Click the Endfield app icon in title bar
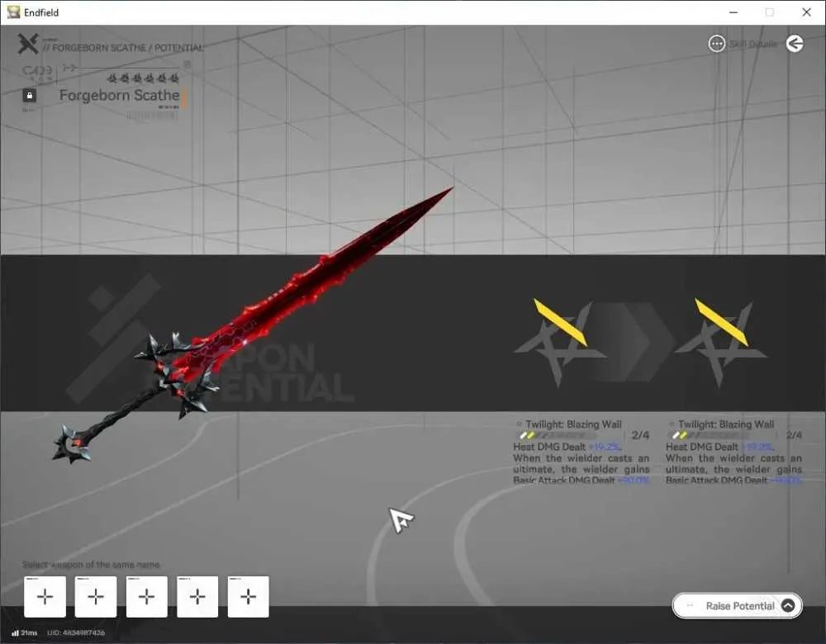The height and width of the screenshot is (644, 826). click(x=13, y=12)
